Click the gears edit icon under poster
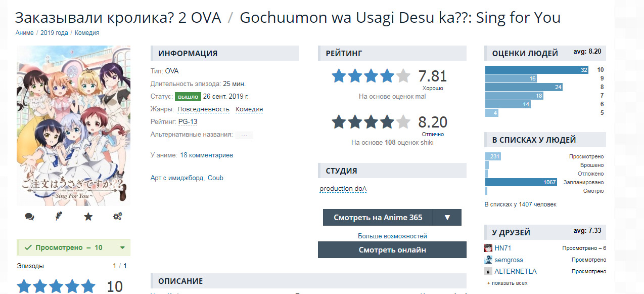Image resolution: width=644 pixels, height=294 pixels. 117,217
